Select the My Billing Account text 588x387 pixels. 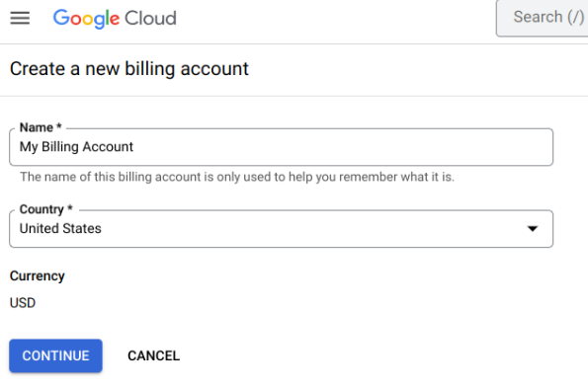[x=76, y=147]
